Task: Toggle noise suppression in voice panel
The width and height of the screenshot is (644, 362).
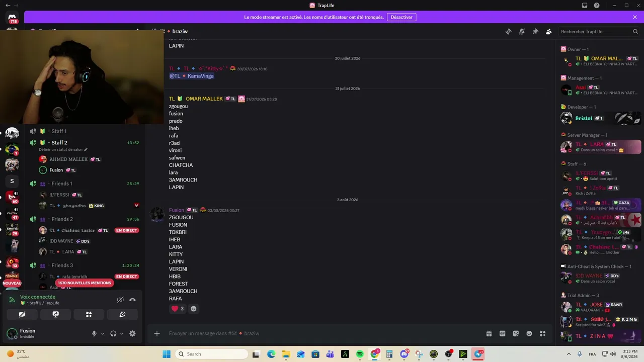Action: (x=120, y=300)
